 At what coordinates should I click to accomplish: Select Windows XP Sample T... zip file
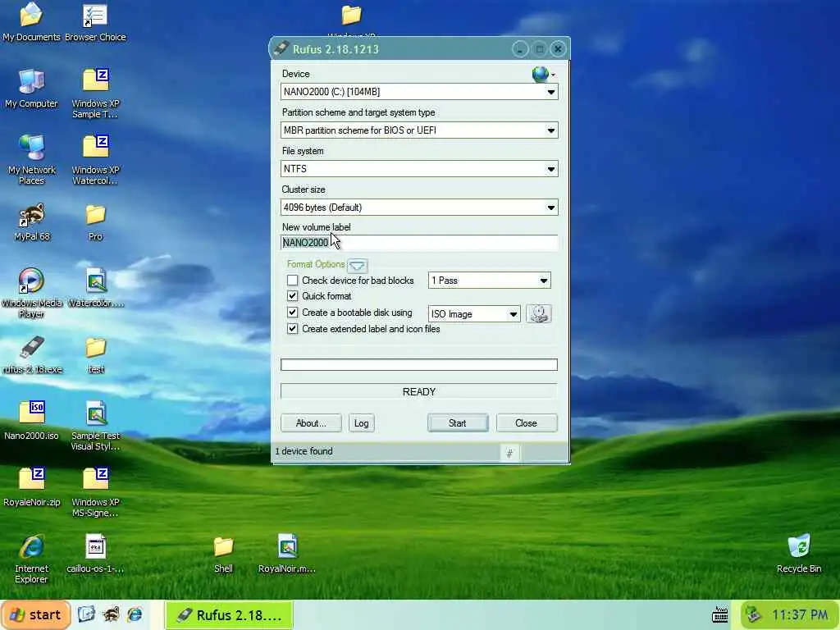click(x=95, y=94)
